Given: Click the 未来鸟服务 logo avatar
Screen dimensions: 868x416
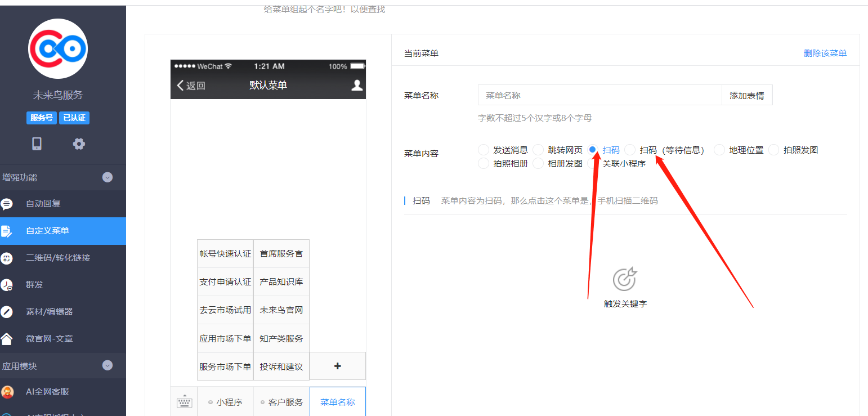Looking at the screenshot, I should (x=58, y=49).
